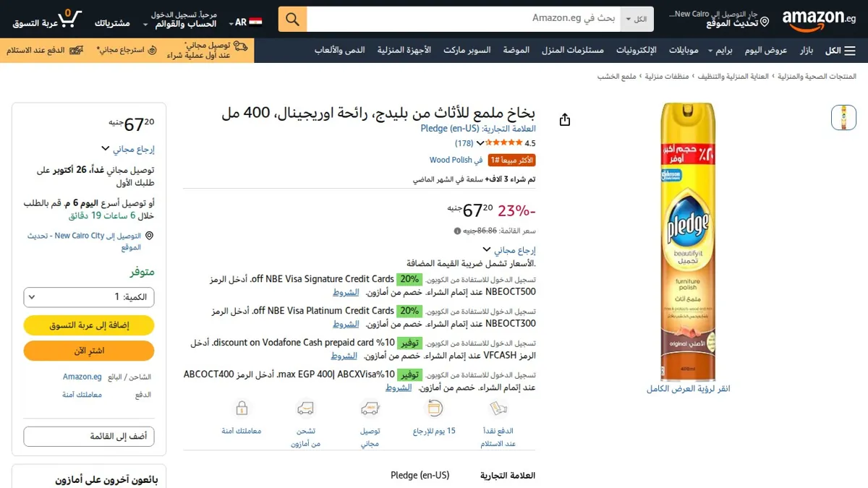Click the best seller #1 badge
This screenshot has width=868, height=488.
512,160
